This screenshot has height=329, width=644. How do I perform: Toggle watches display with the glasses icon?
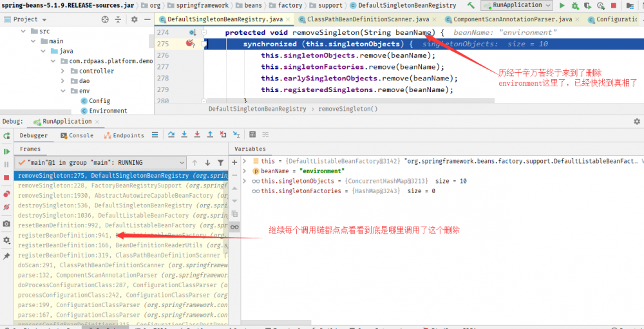click(x=234, y=227)
